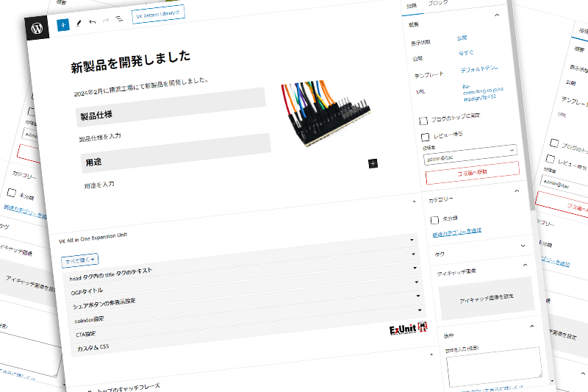
Task: Expand head タグ内の title row arrow
Action: pyautogui.click(x=412, y=240)
